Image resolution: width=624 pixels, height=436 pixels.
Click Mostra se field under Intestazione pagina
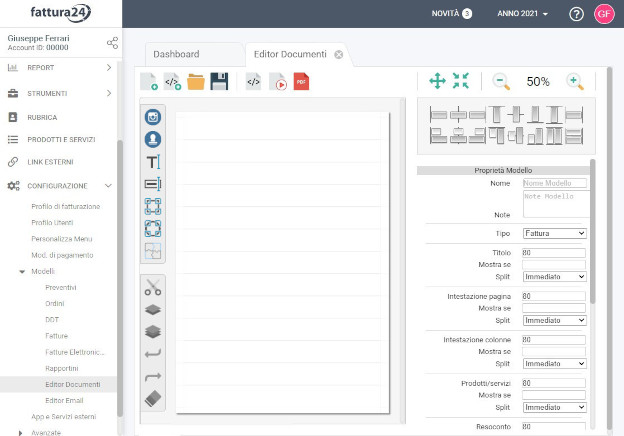click(554, 308)
